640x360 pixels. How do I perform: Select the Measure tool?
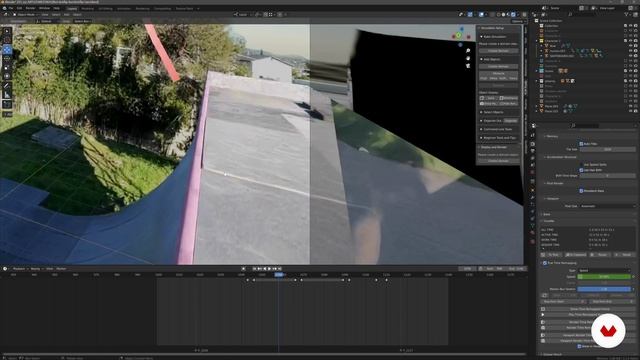coord(7,95)
